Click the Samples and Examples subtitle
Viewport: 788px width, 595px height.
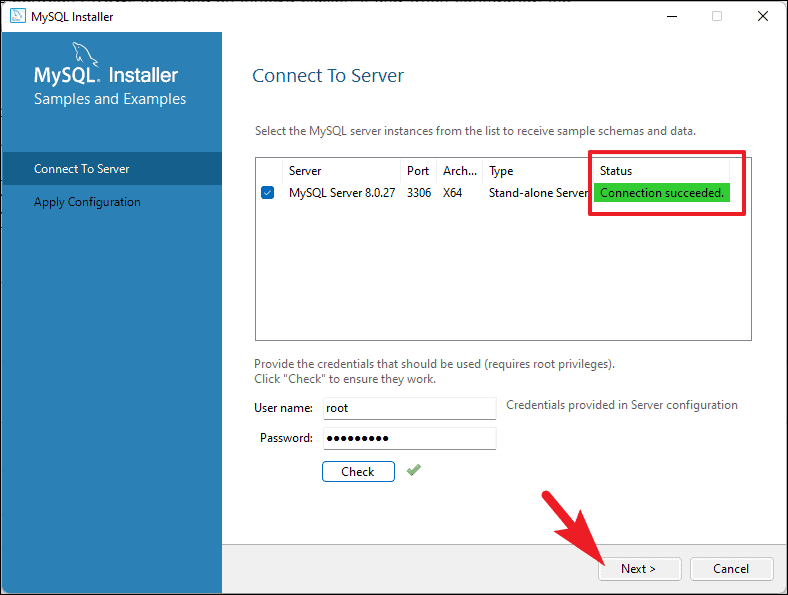tap(110, 99)
